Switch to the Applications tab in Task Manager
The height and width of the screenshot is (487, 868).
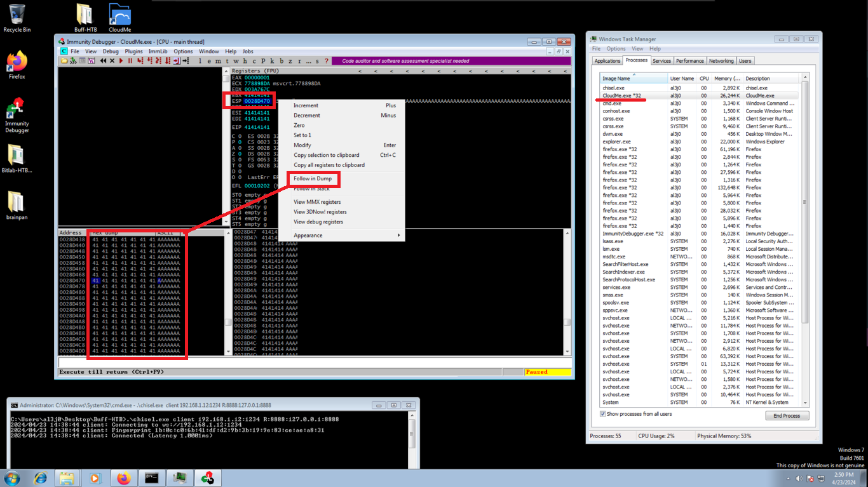tap(607, 61)
